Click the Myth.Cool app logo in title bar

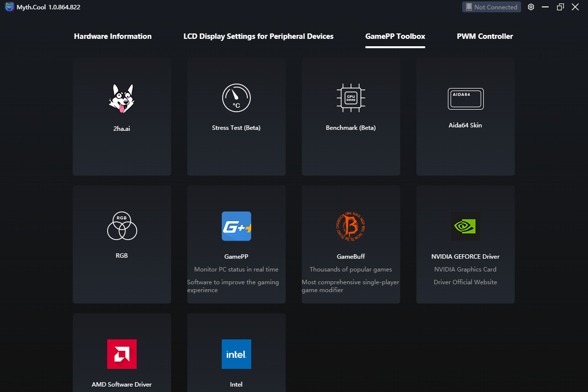9,7
